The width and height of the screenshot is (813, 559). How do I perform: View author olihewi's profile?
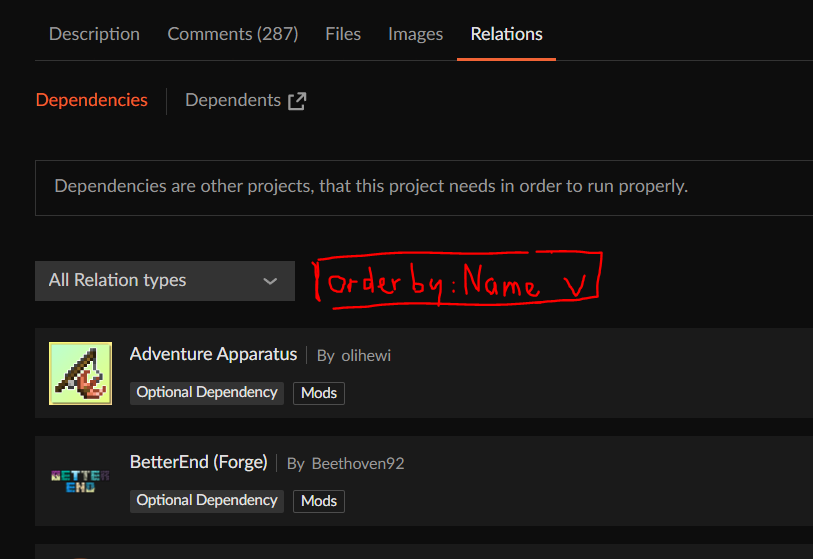(365, 355)
